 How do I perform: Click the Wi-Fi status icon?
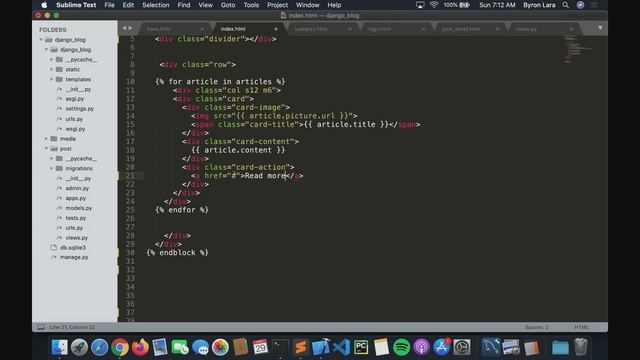[434, 5]
